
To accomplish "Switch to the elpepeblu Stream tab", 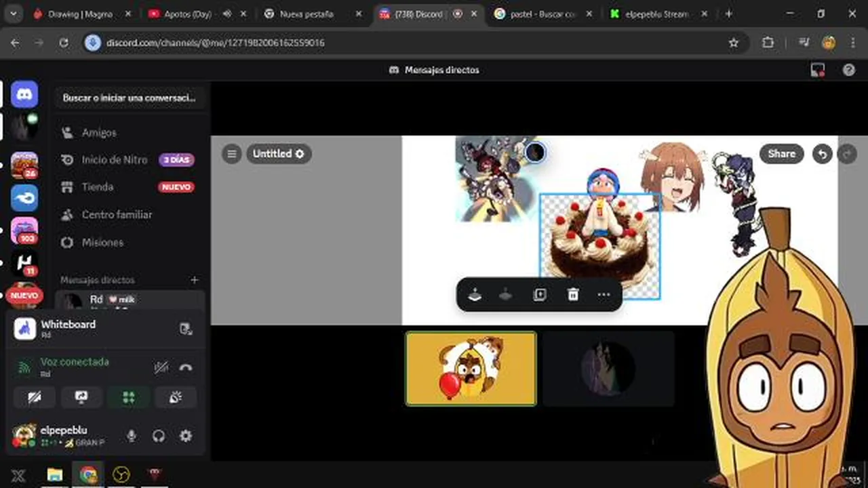I will click(656, 14).
